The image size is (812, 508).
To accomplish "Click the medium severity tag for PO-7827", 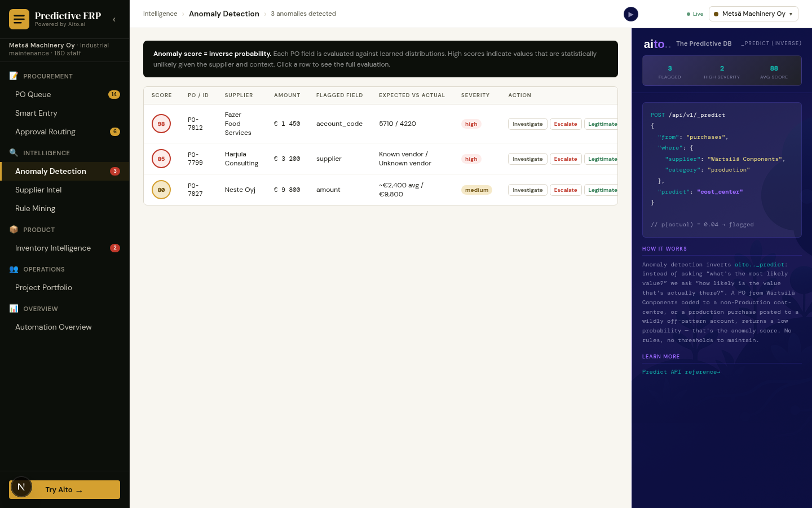I will (476, 190).
